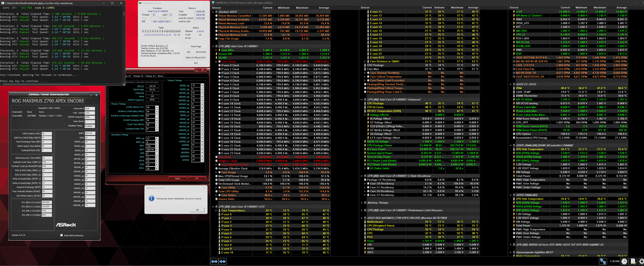Image resolution: width=644 pixels, height=266 pixels.
Task: Collapse the Core Clocks sensor tree
Action: point(216,61)
